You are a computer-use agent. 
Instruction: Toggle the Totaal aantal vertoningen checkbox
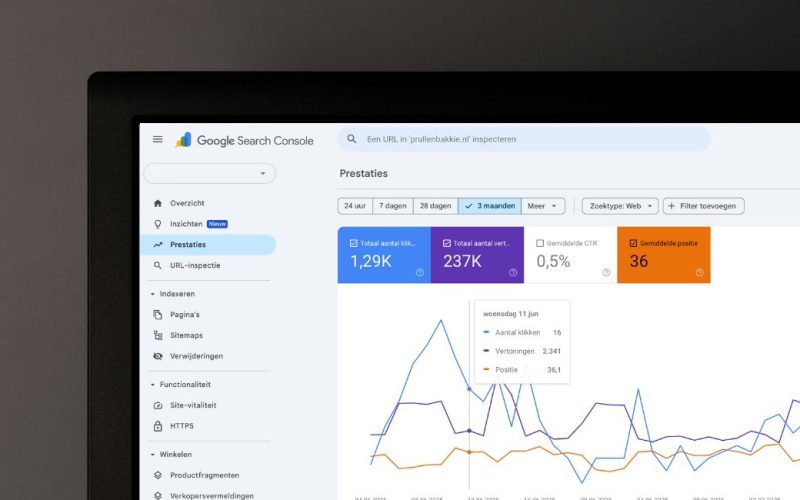click(x=446, y=243)
